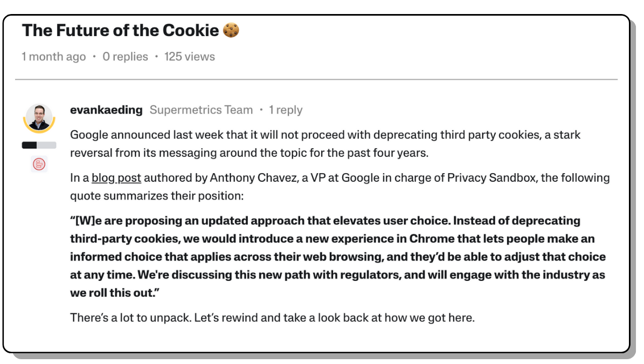This screenshot has width=644, height=364.
Task: Click the Supermetrics Team label
Action: click(x=201, y=110)
